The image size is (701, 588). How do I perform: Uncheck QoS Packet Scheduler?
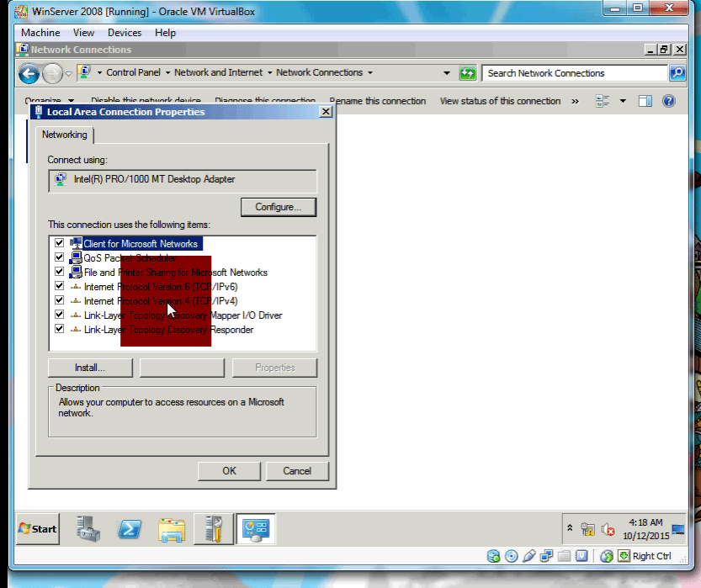pos(59,257)
